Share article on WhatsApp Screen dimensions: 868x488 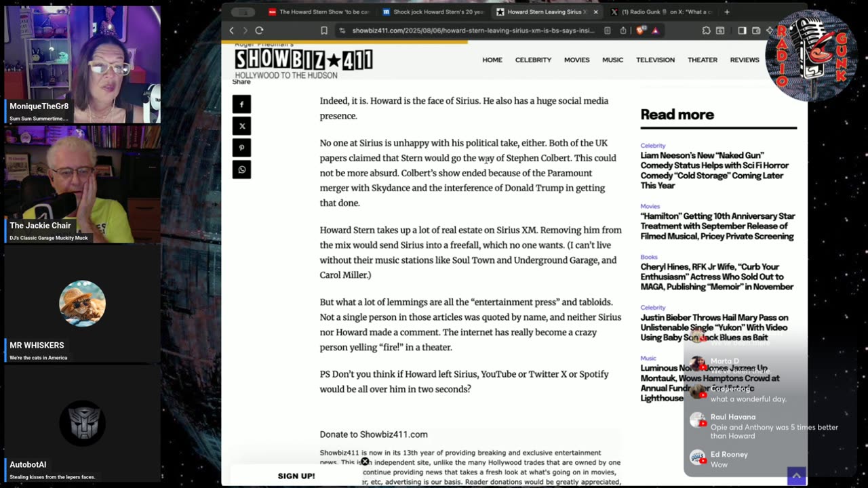pyautogui.click(x=241, y=169)
